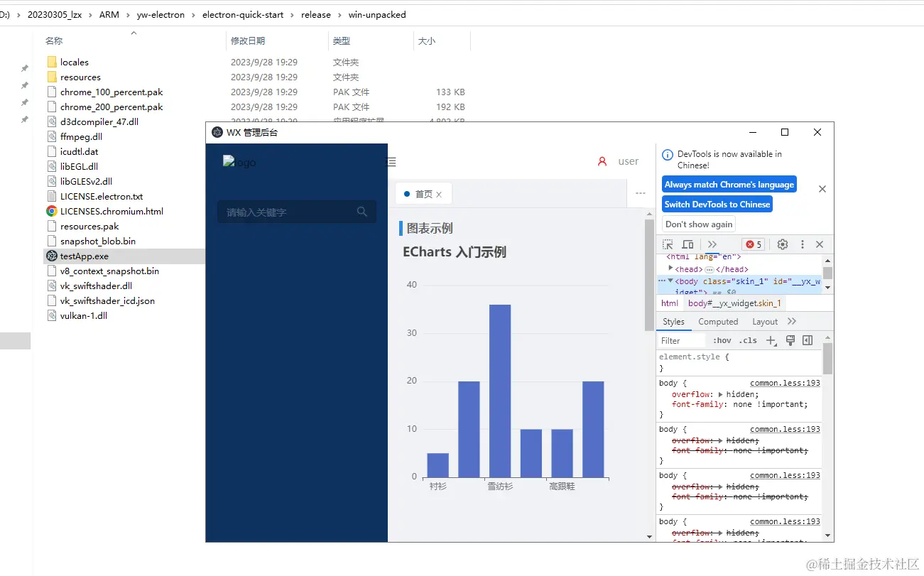Close the DevTools panel
The image size is (924, 576).
coord(820,244)
